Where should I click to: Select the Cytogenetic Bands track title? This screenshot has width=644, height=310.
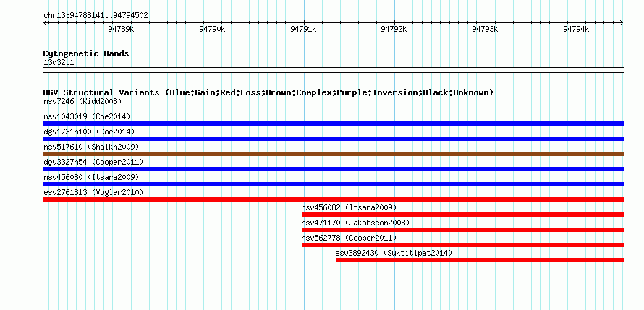point(86,53)
